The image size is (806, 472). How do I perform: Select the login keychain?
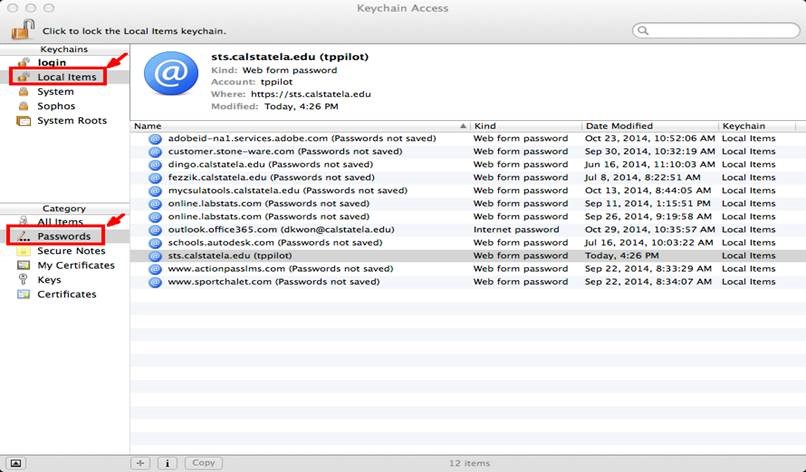(x=51, y=62)
